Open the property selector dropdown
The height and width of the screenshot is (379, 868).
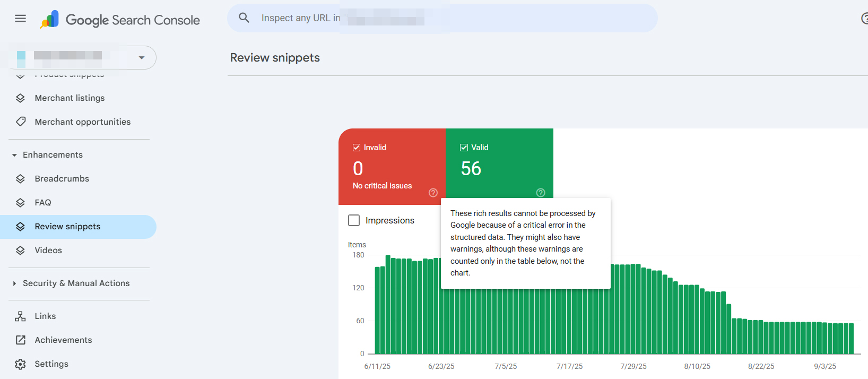(141, 57)
